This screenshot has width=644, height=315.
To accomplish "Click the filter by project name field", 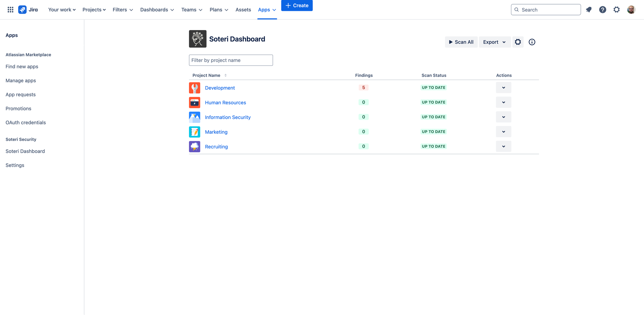I will pyautogui.click(x=231, y=60).
